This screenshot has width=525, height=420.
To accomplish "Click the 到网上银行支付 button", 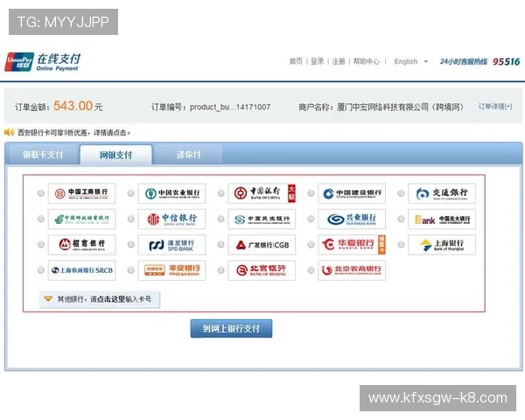I will coord(231,329).
